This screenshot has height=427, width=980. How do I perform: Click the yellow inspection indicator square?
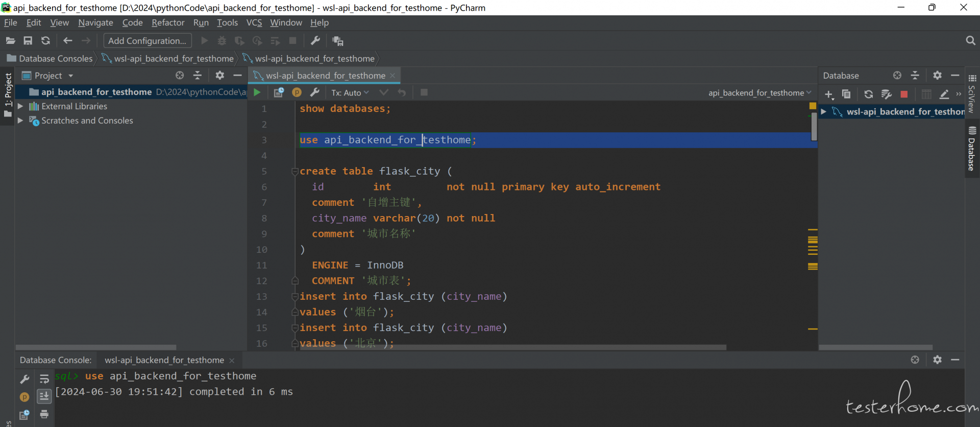tap(813, 106)
